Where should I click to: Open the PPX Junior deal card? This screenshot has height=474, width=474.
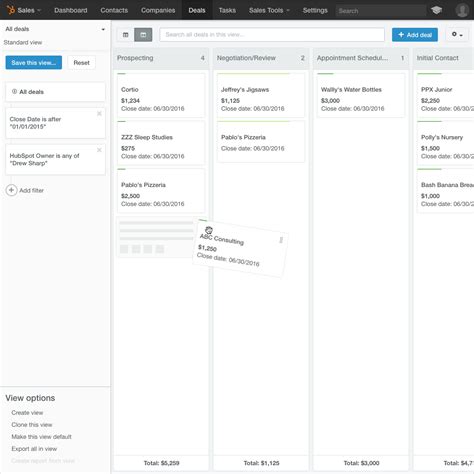445,95
